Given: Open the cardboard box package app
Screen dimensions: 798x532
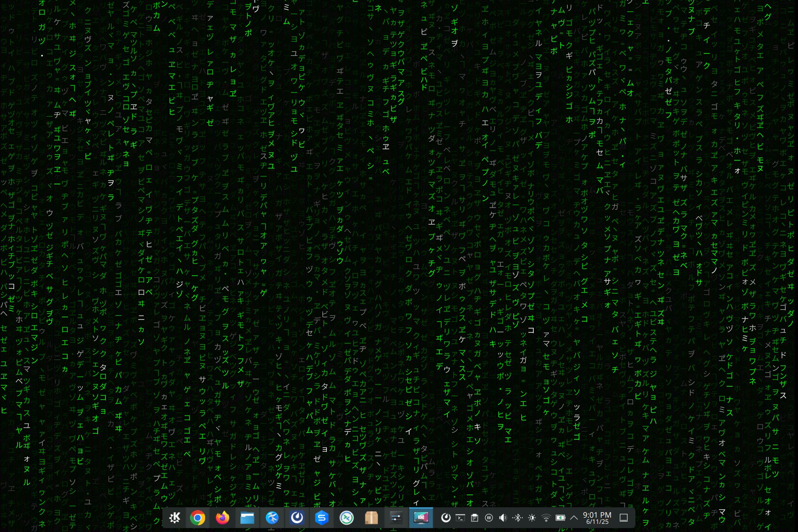Looking at the screenshot, I should pos(371,518).
